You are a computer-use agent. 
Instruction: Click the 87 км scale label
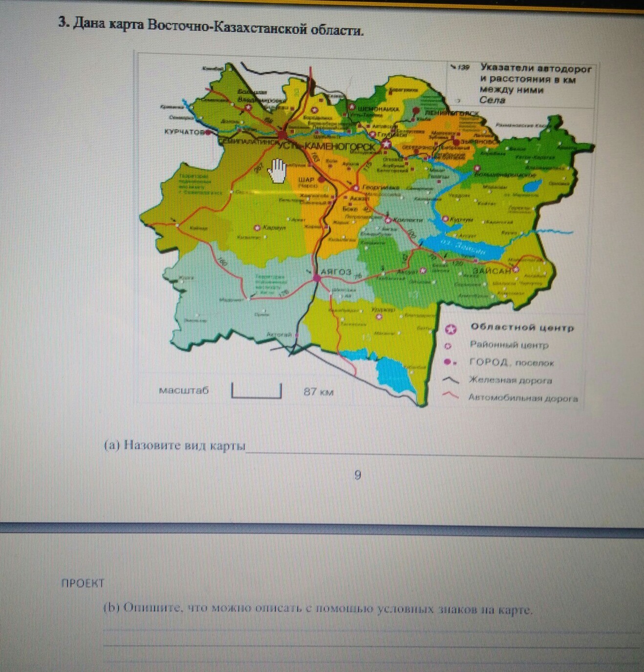click(x=319, y=392)
